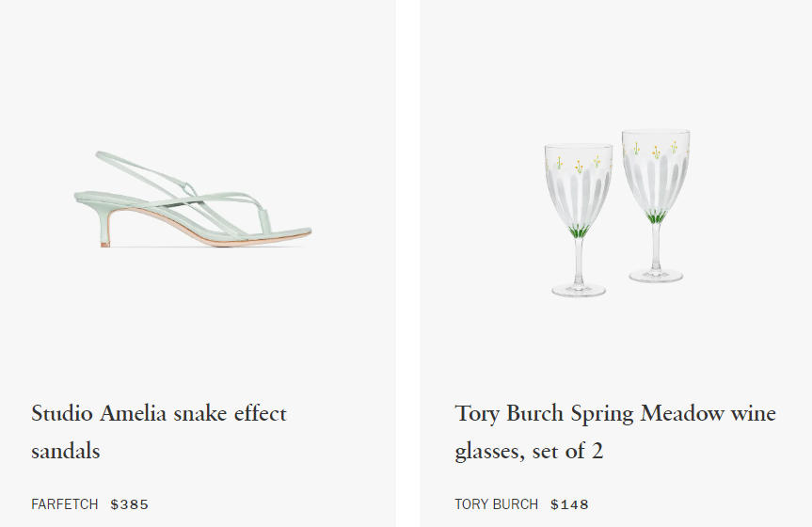Screen dimensions: 812x527
Task: Click the word "sandals" in the title
Action: pos(65,451)
